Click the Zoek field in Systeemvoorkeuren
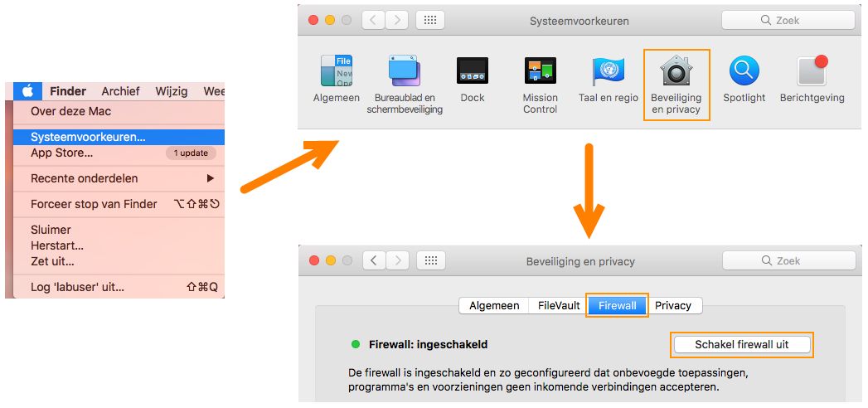This screenshot has height=408, width=868. point(788,21)
